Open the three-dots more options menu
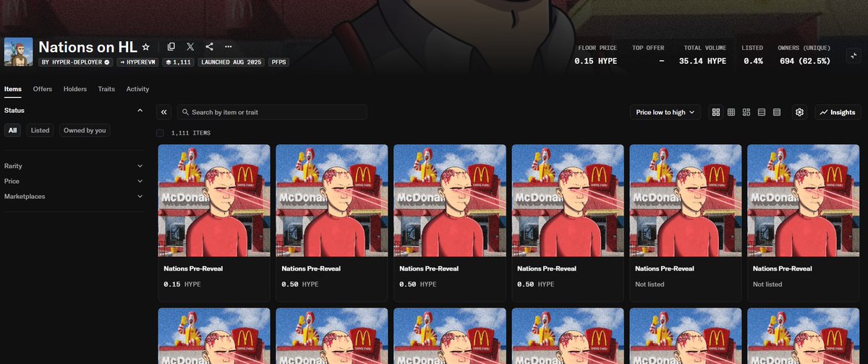 pos(229,46)
